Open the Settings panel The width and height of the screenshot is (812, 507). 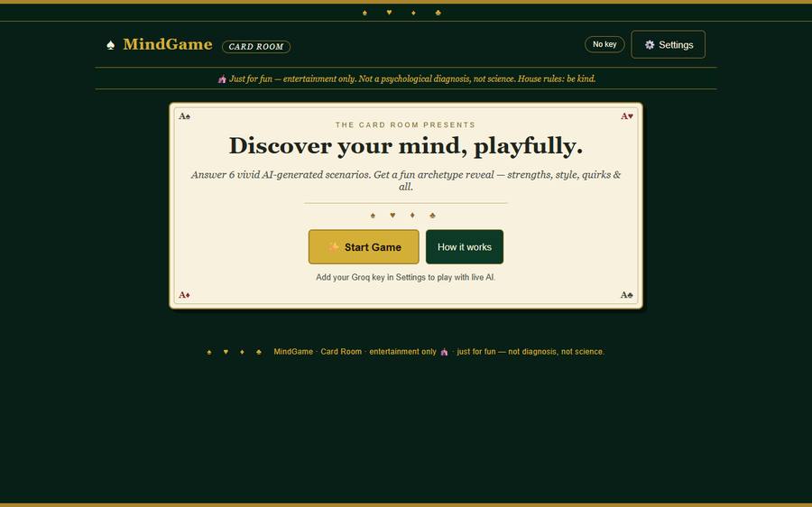click(668, 44)
